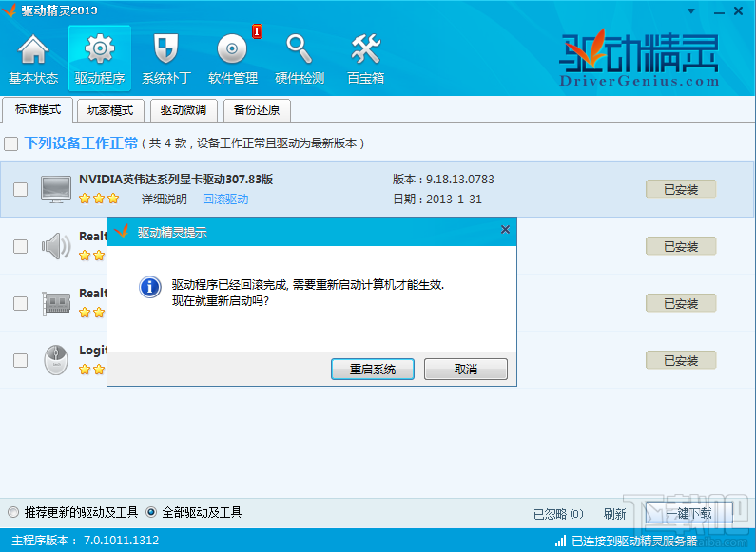This screenshot has width=756, height=552.
Task: Click 已安装 button for the Logitech row
Action: [681, 360]
